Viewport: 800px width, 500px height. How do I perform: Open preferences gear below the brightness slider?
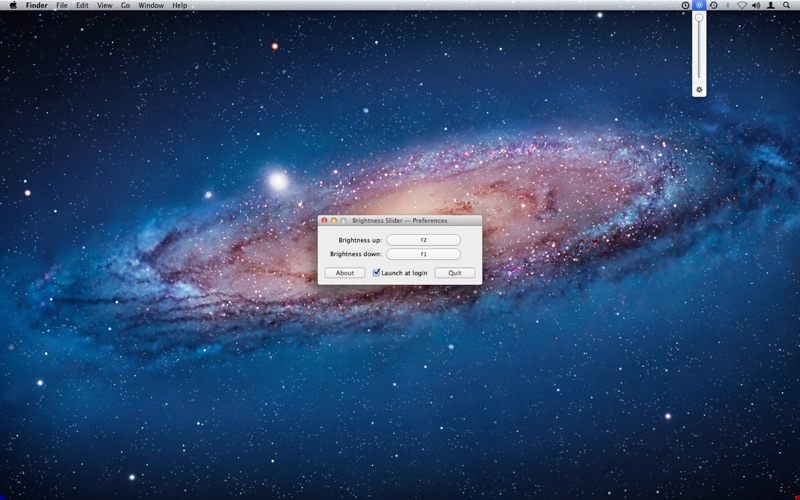699,90
